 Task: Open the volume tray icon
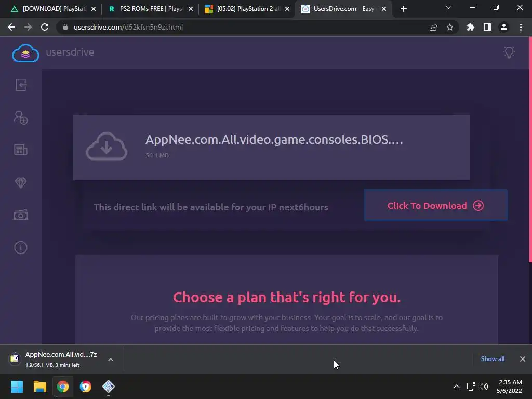[x=484, y=387]
